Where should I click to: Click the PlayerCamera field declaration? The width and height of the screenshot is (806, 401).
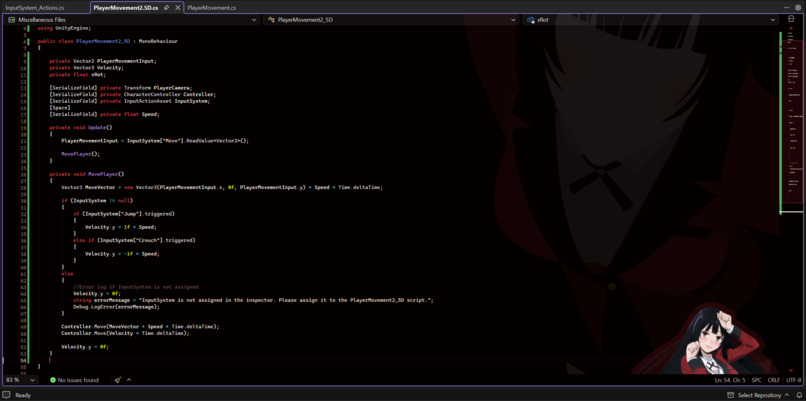pyautogui.click(x=120, y=88)
